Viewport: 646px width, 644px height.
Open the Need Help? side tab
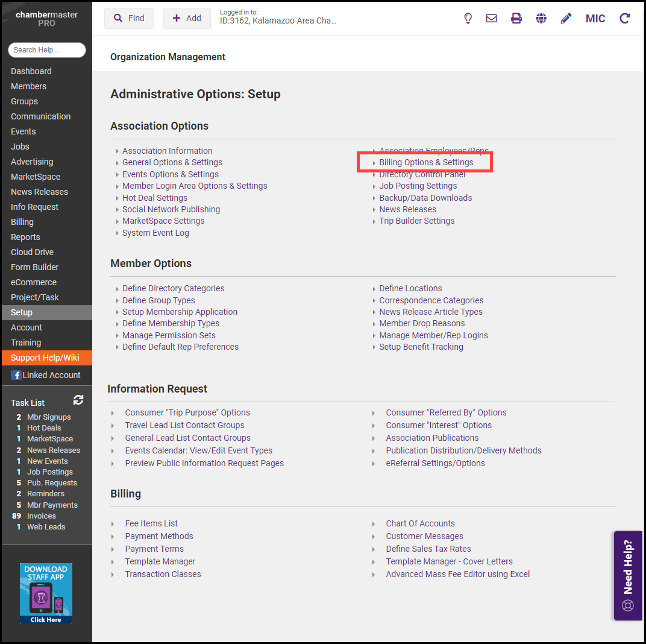tap(628, 575)
